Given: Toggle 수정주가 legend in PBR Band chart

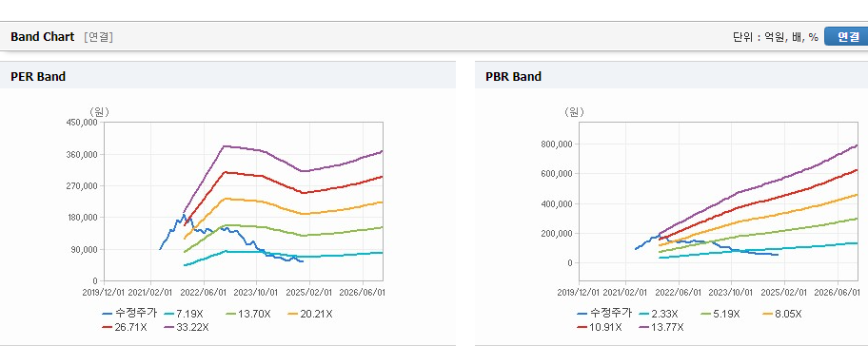Looking at the screenshot, I should tap(604, 314).
